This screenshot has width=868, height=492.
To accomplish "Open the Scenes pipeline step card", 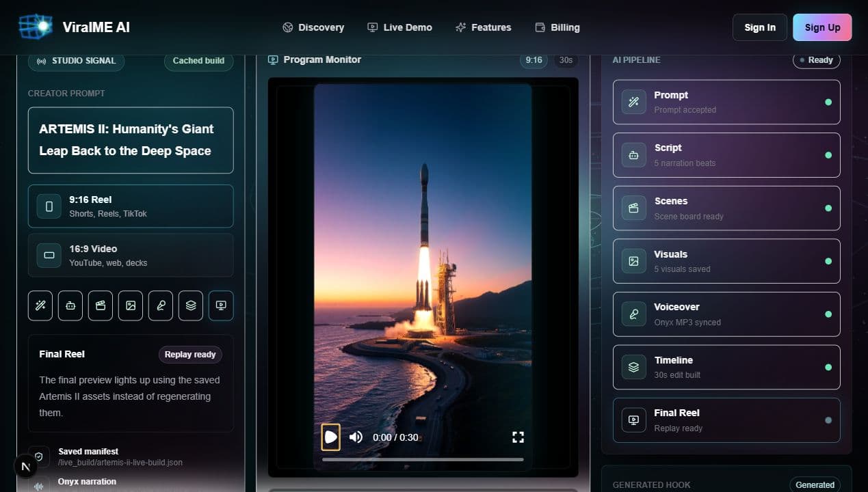I will coord(726,208).
